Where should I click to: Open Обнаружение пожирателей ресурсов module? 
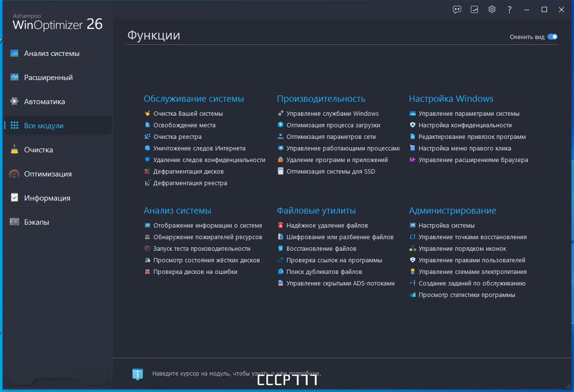click(x=207, y=237)
